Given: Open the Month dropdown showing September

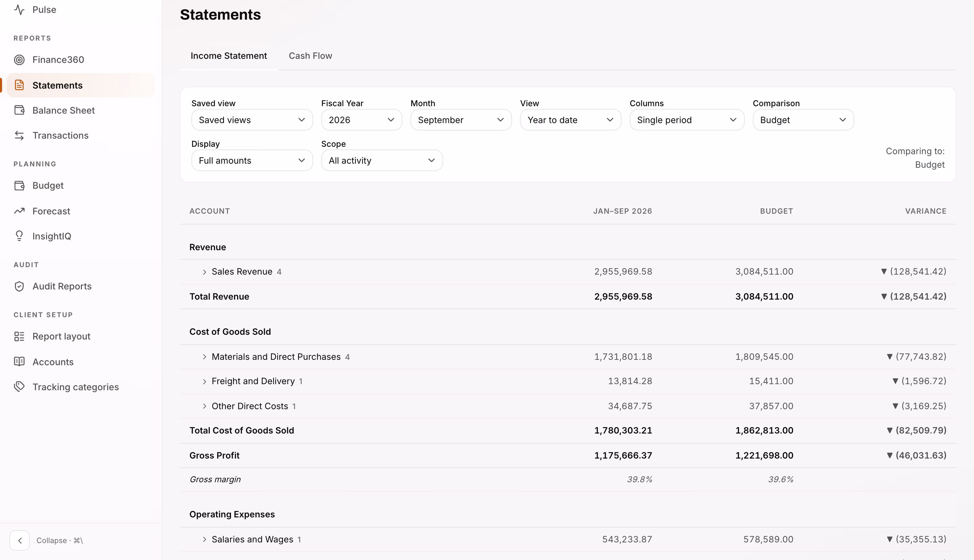Looking at the screenshot, I should [x=461, y=120].
